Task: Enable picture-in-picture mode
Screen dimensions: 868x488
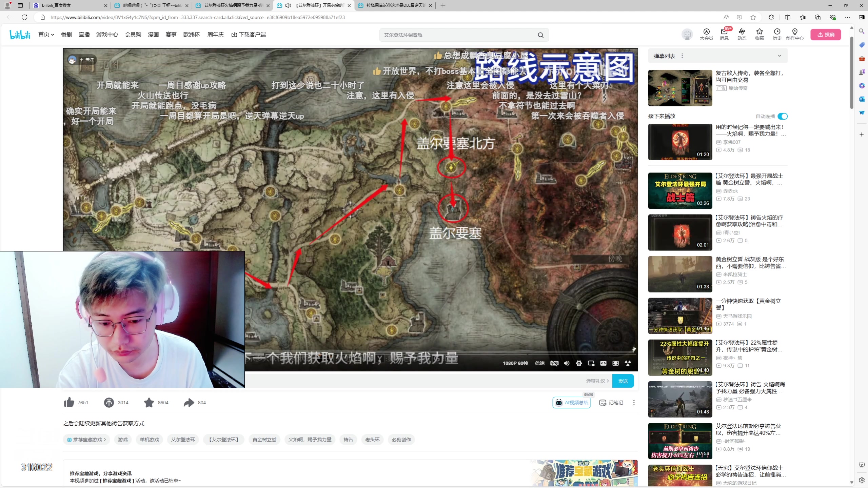Action: pyautogui.click(x=591, y=363)
